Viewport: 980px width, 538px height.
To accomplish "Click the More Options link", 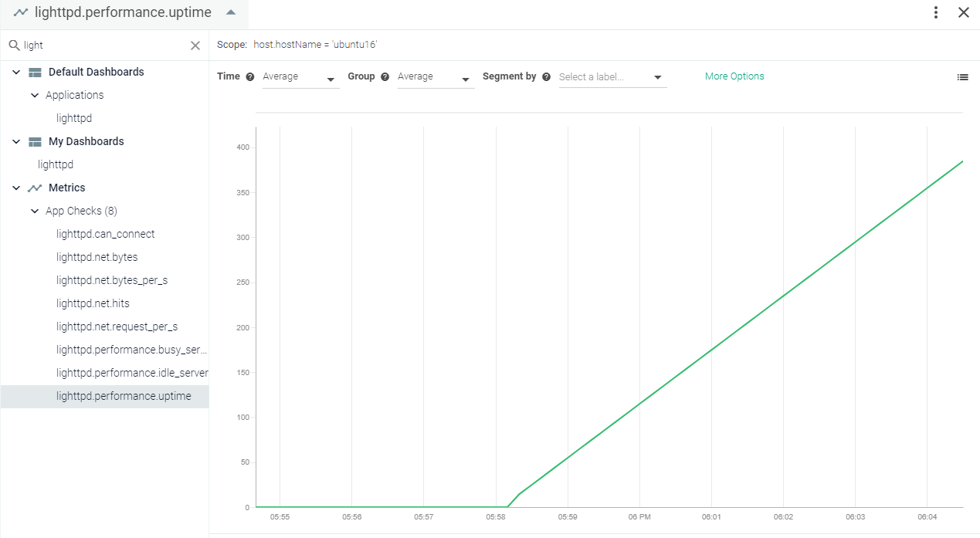I will (734, 76).
